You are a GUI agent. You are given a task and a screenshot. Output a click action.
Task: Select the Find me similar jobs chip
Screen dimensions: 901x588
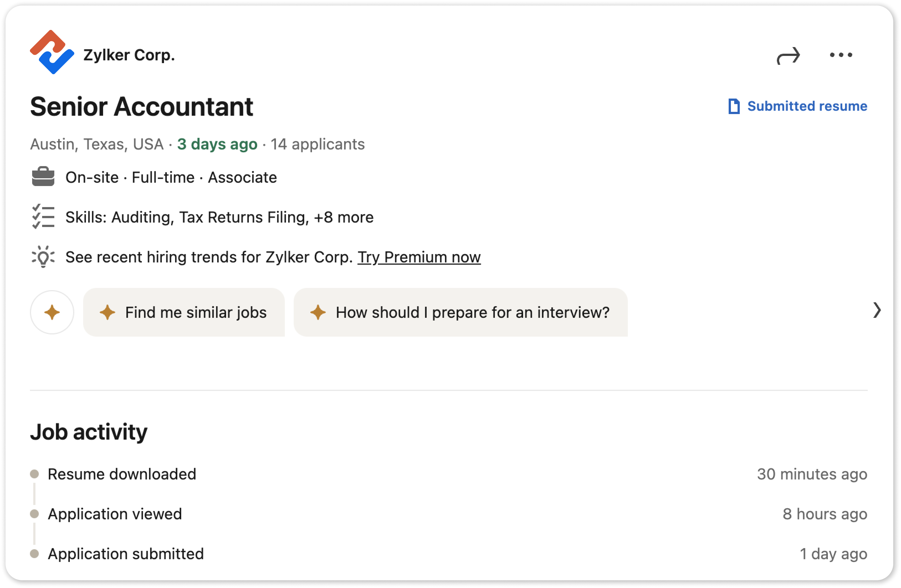pyautogui.click(x=184, y=313)
